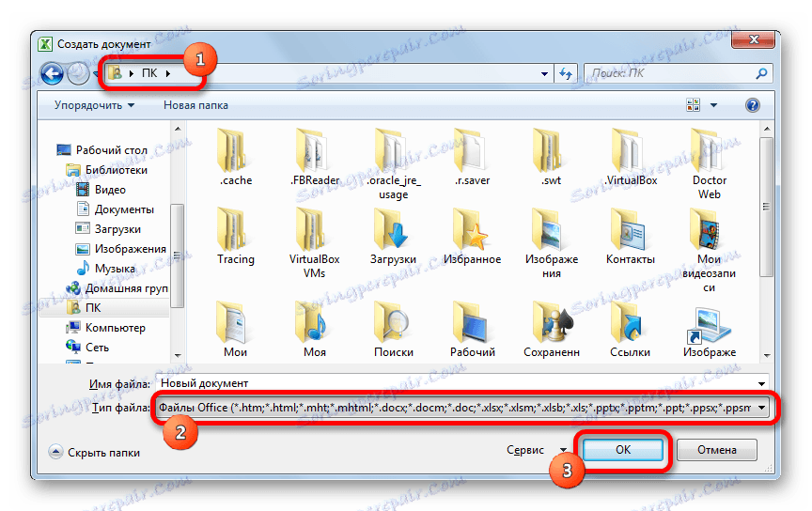
Task: Expand the ПК breadcrumb arrow
Action: point(168,73)
